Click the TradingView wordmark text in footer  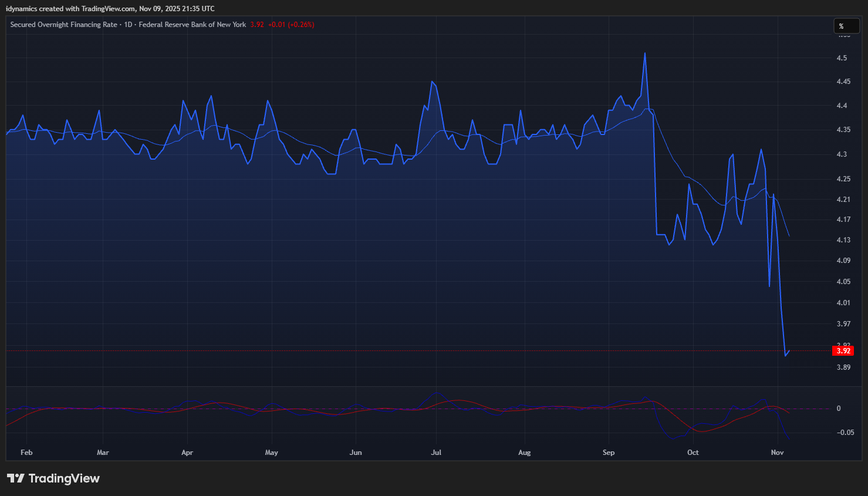click(x=64, y=478)
